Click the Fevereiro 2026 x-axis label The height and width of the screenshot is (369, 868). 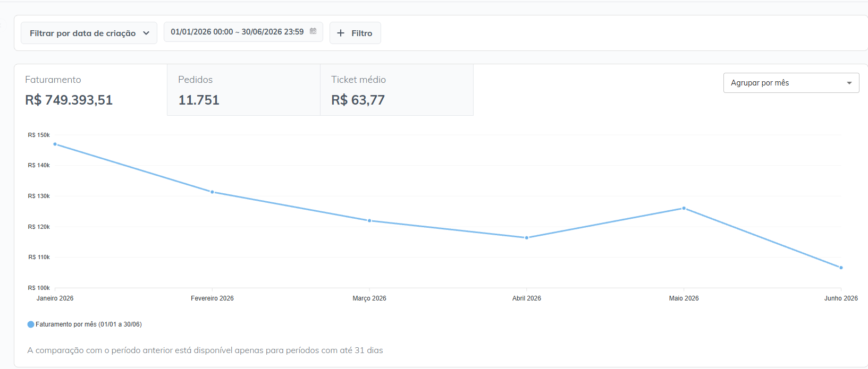pyautogui.click(x=212, y=298)
